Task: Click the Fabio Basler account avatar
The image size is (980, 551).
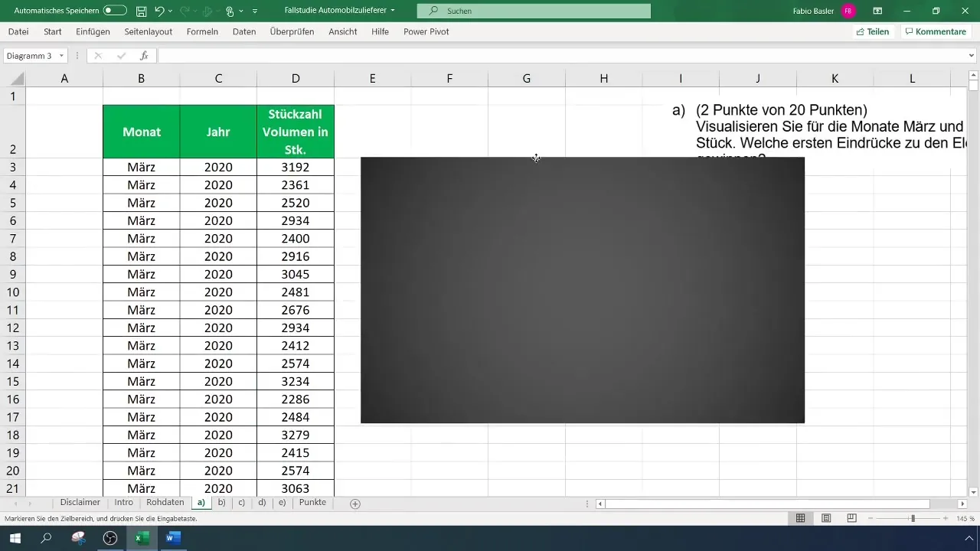Action: (x=848, y=11)
